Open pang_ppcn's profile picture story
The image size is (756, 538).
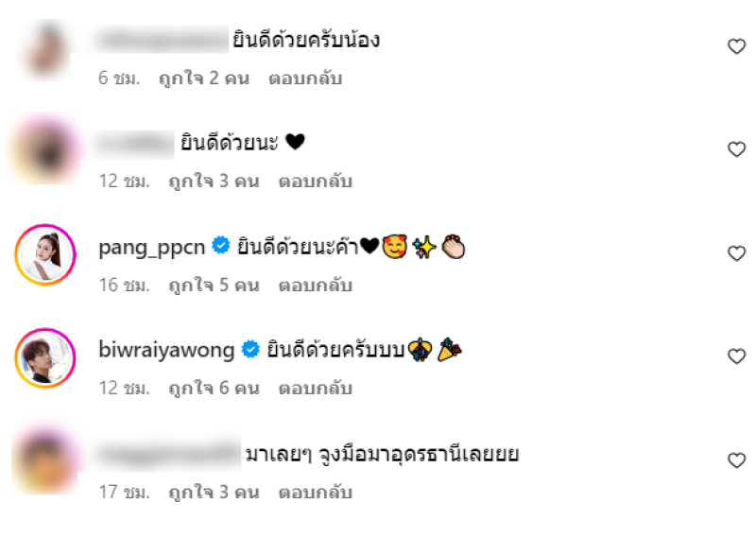pos(45,254)
